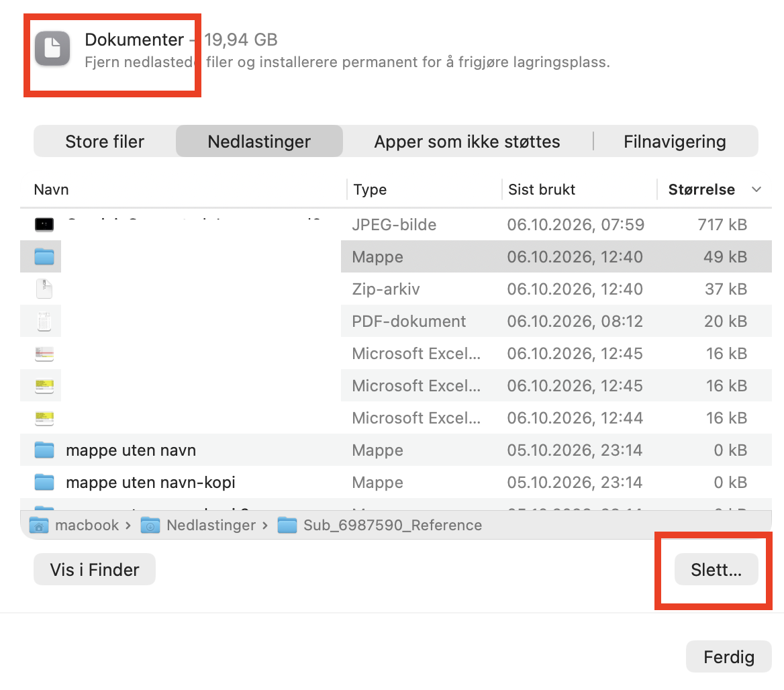784x690 pixels.
Task: Click the PDF-dokument file icon
Action: 44,321
